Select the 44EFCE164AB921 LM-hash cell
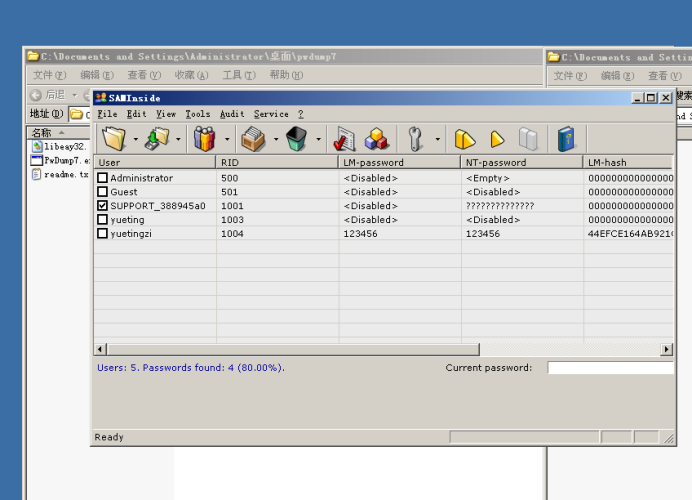This screenshot has height=500, width=692. 630,233
